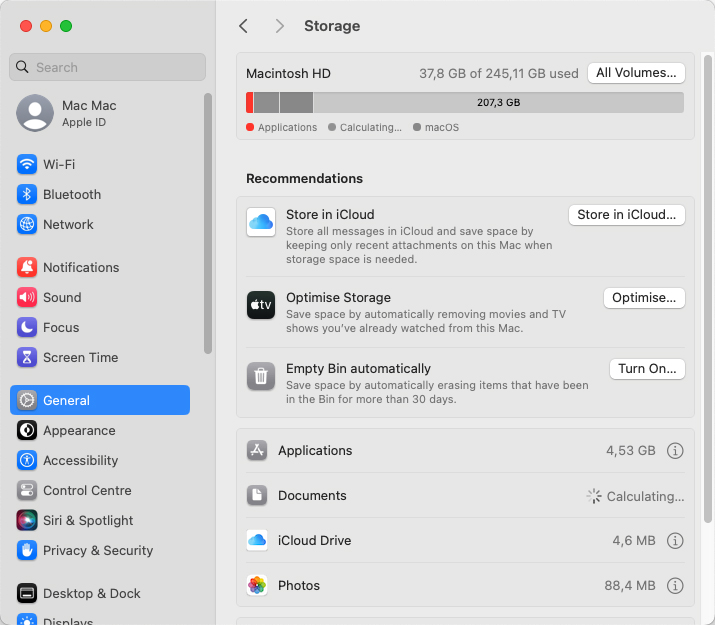Click the 4,6 MB iCloud Drive size

634,541
